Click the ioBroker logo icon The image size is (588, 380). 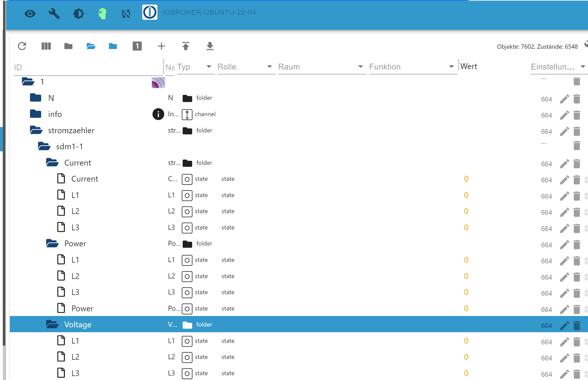click(x=150, y=12)
